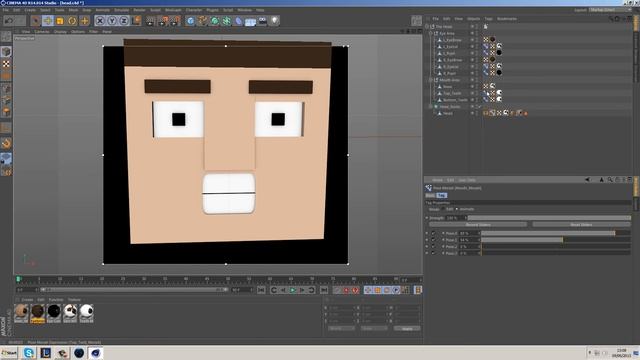Toggle X axis lock
Screen dimensions: 640x360
click(100, 20)
